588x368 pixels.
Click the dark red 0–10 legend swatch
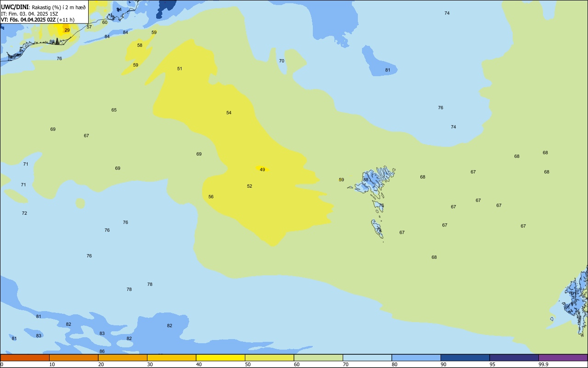coord(25,357)
